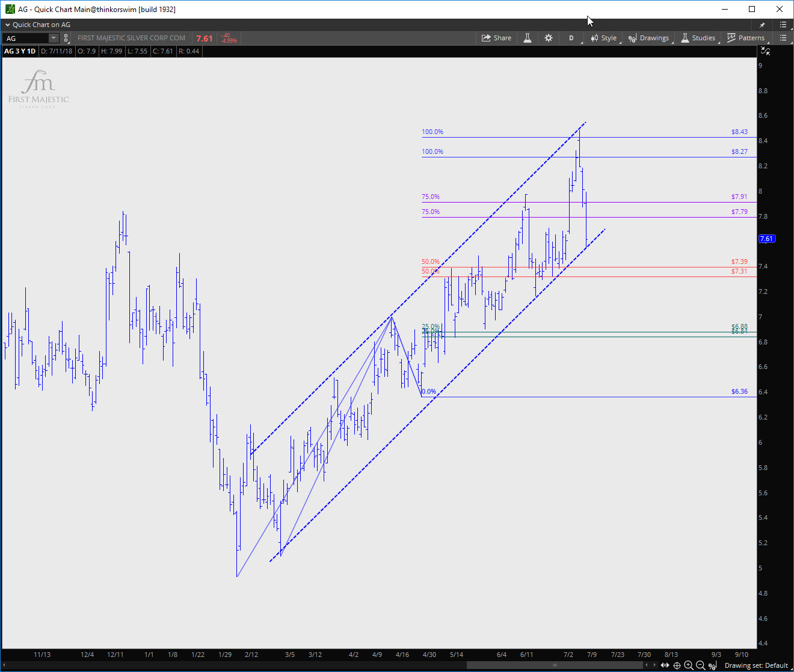Viewport: 794px width, 672px height.
Task: Click the 0.0% retracement label
Action: pos(429,391)
